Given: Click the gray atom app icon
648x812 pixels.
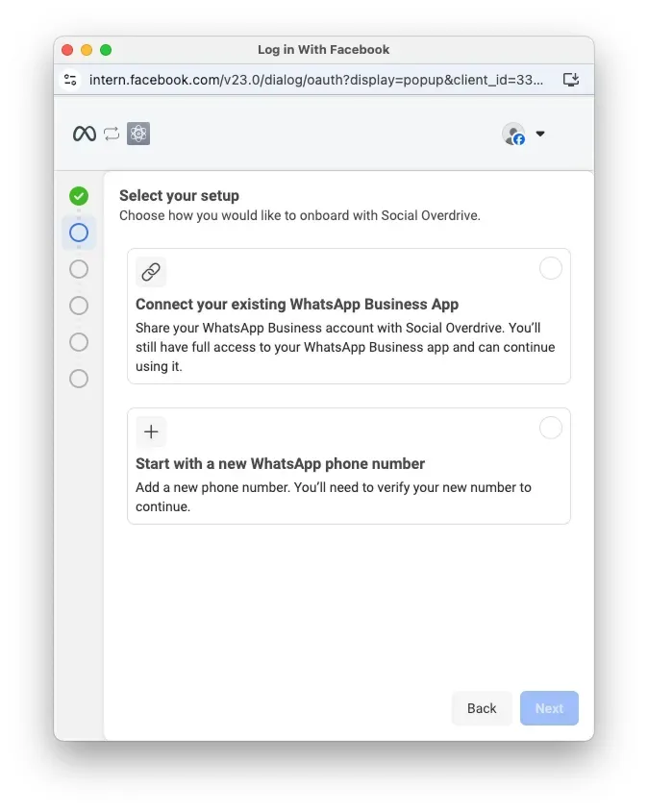Looking at the screenshot, I should [x=138, y=134].
